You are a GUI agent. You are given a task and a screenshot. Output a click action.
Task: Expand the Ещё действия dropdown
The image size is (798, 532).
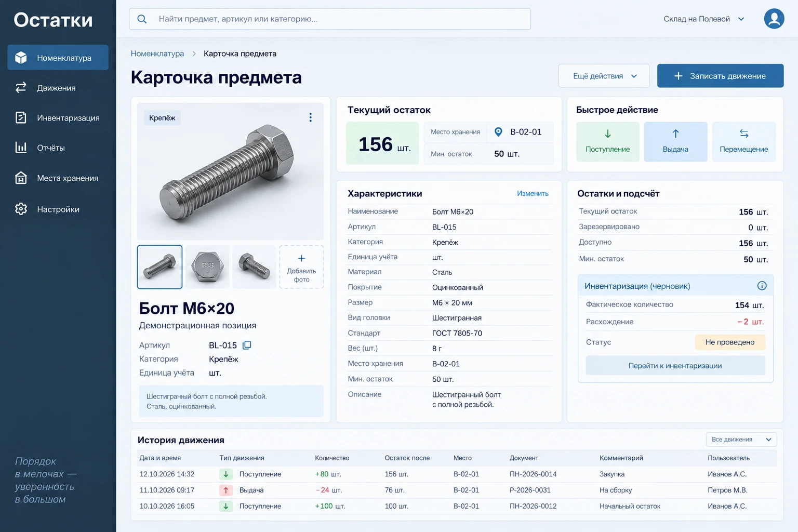coord(604,76)
